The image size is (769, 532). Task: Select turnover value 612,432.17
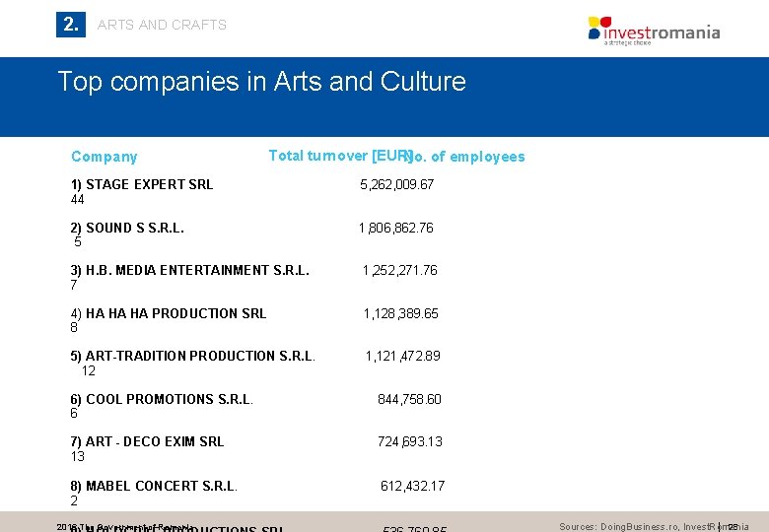pyautogui.click(x=412, y=486)
